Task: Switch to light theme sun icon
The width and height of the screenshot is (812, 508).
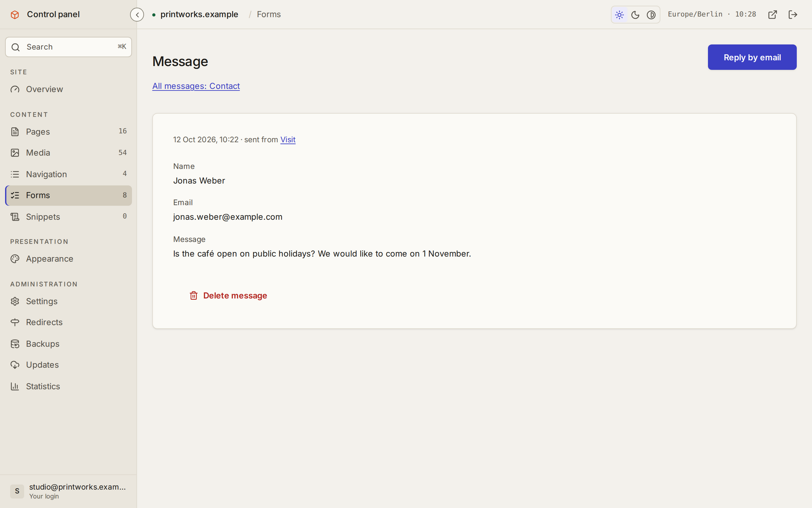Action: pyautogui.click(x=619, y=15)
